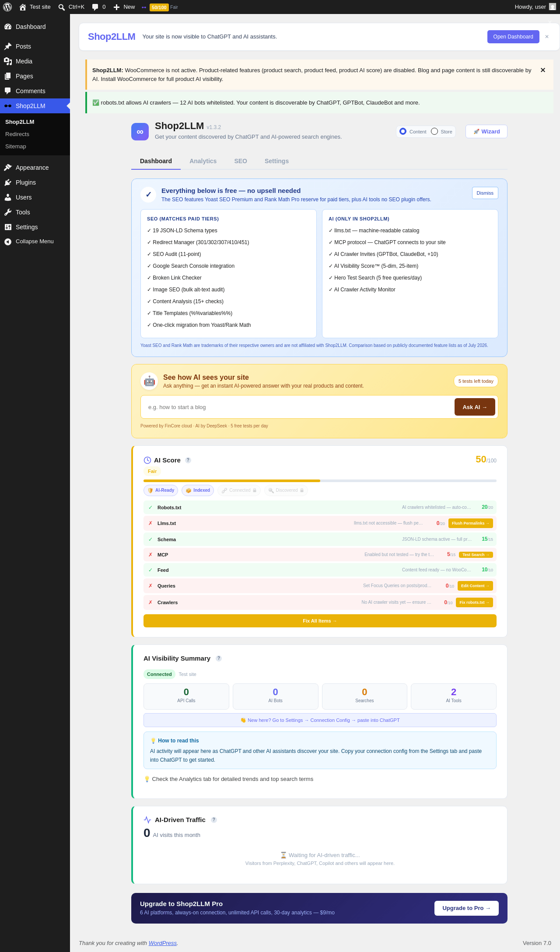Select the Content mode radio

[403, 131]
